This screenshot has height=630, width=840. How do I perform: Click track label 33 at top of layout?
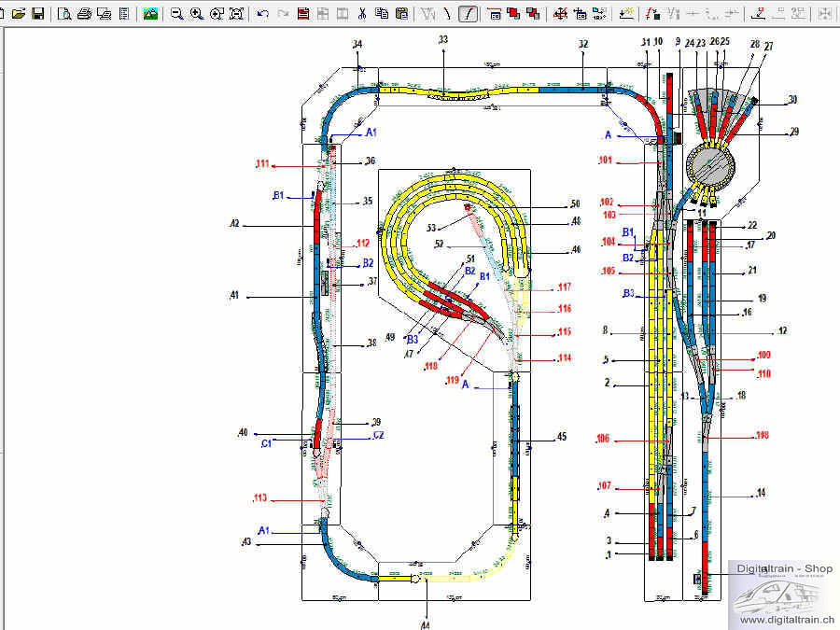click(443, 40)
